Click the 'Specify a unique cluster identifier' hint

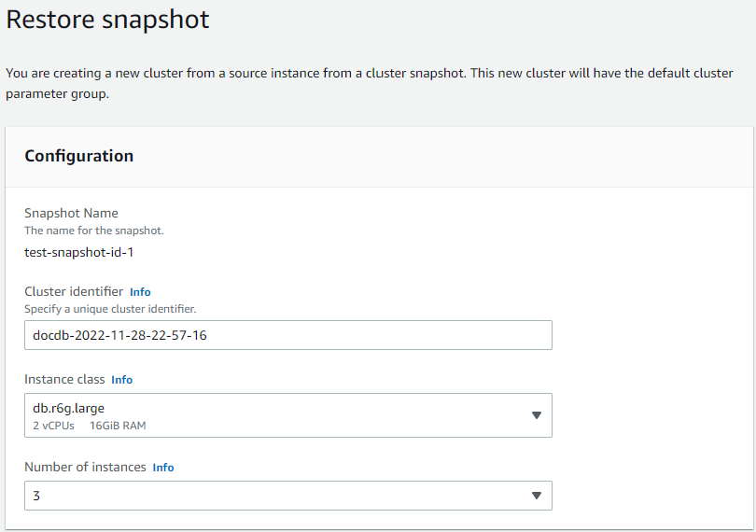click(110, 309)
